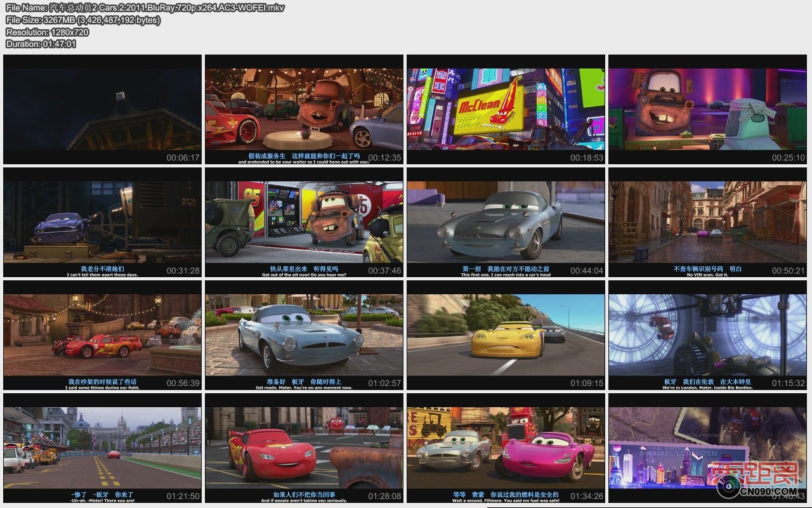
Task: Click the 00:25:10 timestamp
Action: (789, 158)
